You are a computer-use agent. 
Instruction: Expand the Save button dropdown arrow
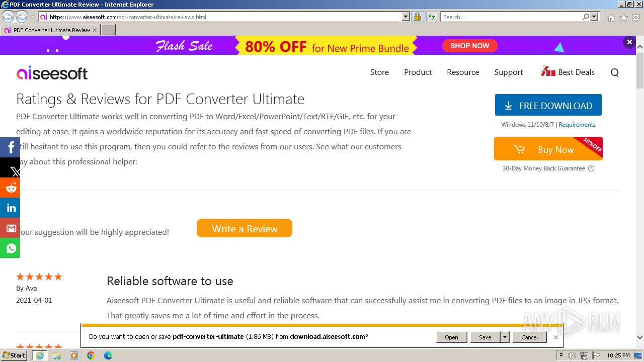[505, 337]
